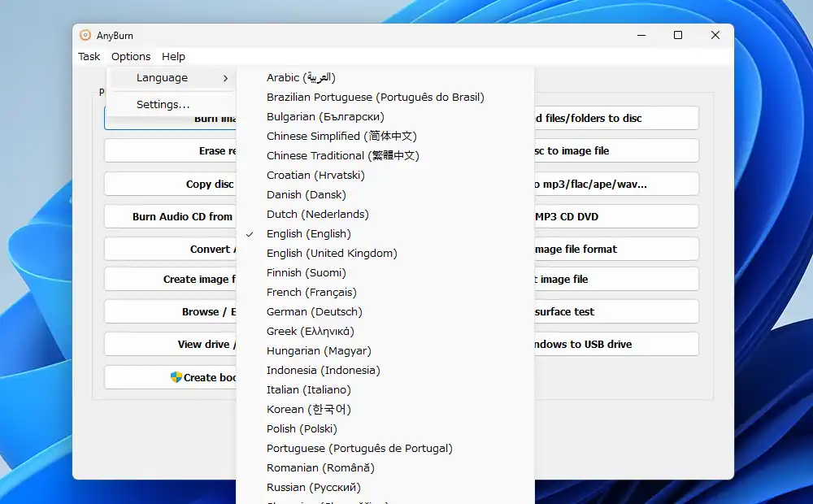Choose German (Deutsch) from list
Screen dimensions: 813x504
click(314, 312)
